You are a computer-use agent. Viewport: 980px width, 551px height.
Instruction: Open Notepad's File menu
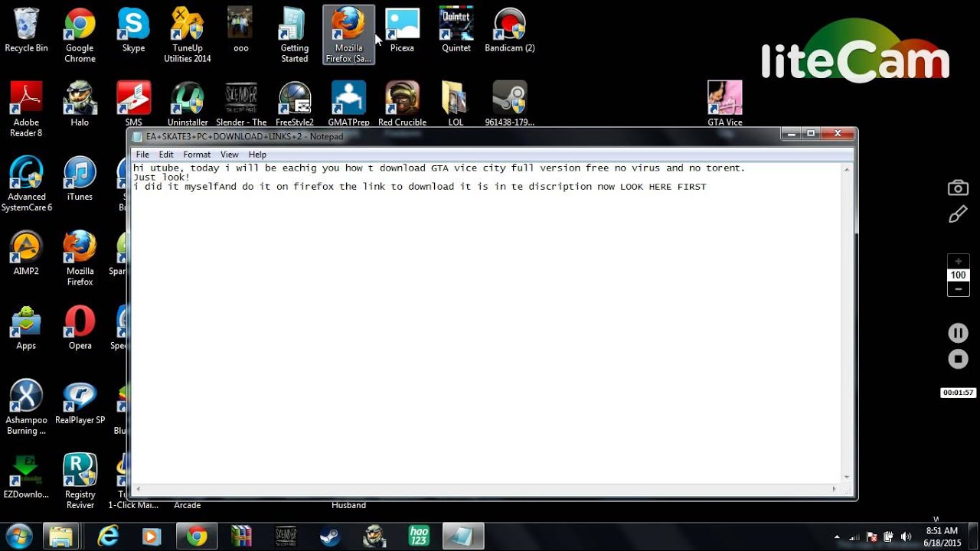pyautogui.click(x=142, y=155)
